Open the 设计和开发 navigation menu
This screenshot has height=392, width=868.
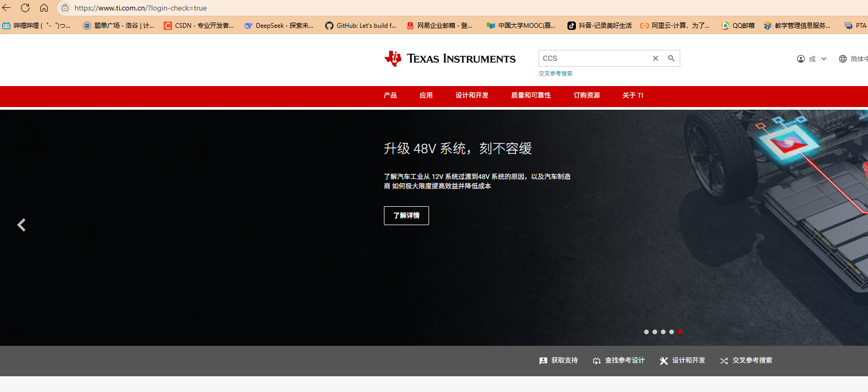point(471,96)
